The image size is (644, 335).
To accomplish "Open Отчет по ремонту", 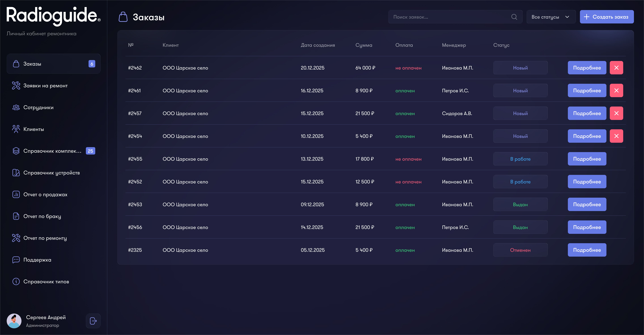I will pos(54,238).
